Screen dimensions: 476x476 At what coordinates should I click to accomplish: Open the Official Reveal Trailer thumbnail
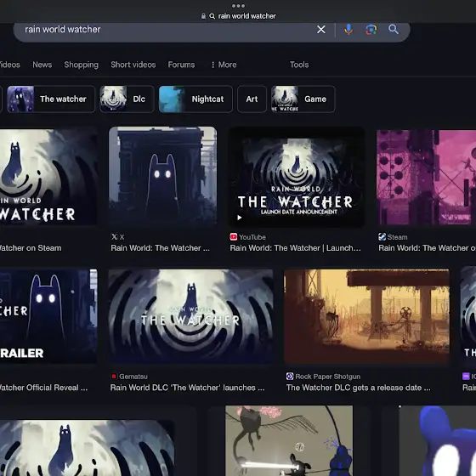pos(48,316)
